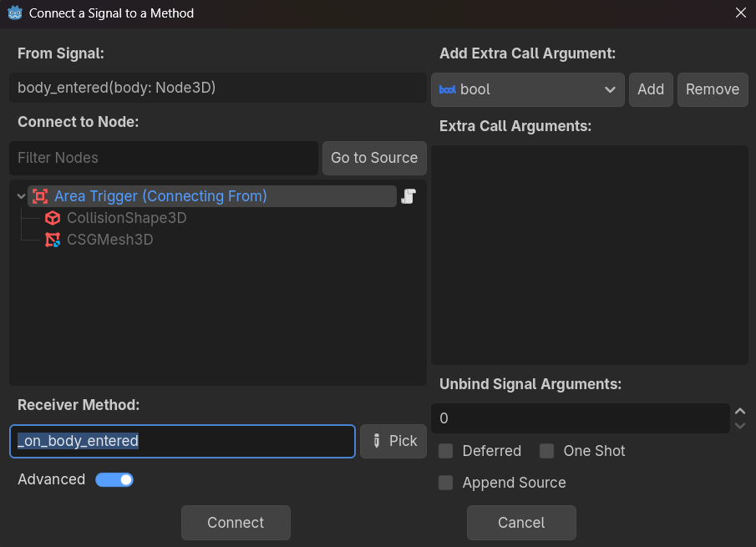The height and width of the screenshot is (547, 756).
Task: Click the CSGMesh3D node icon
Action: (x=53, y=240)
